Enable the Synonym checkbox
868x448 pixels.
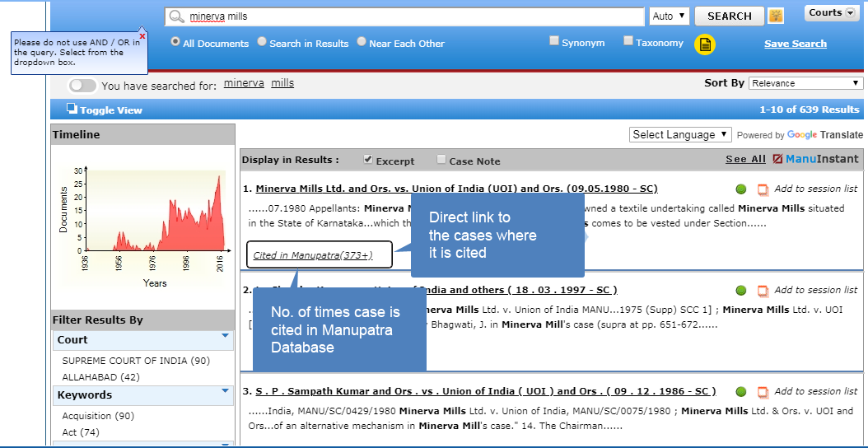coord(554,41)
